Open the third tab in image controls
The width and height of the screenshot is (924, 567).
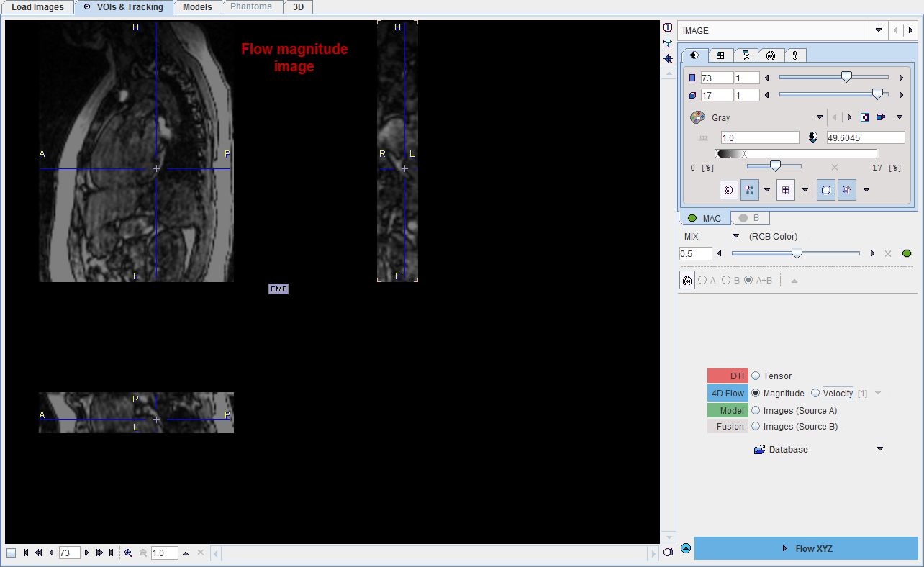point(746,55)
